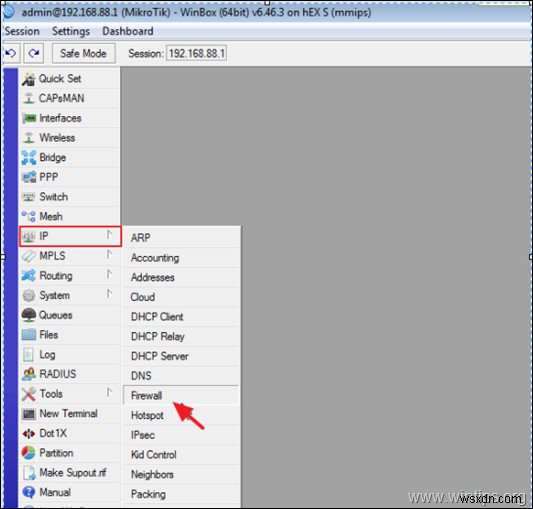Click the Make Supout.rif label
This screenshot has width=533, height=509.
coord(73,473)
